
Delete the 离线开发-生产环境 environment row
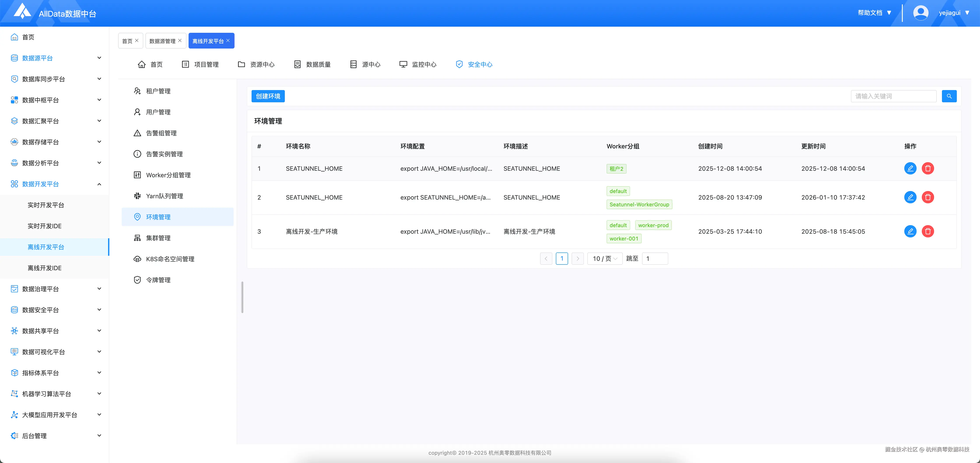click(927, 231)
